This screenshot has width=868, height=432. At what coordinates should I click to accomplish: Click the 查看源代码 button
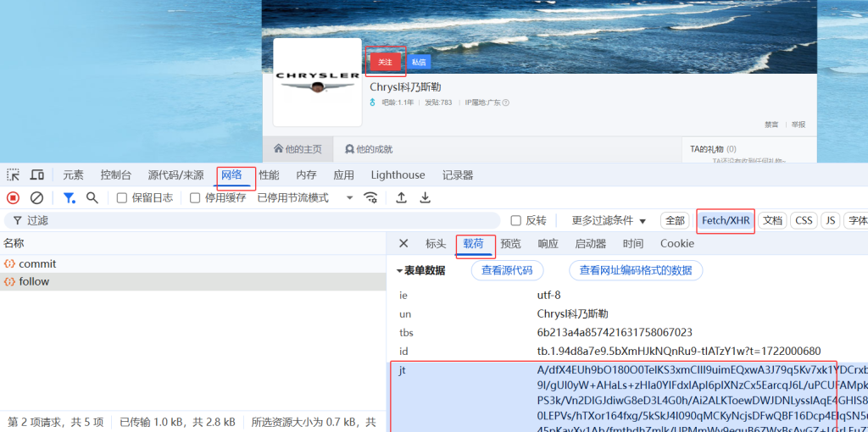pyautogui.click(x=507, y=270)
